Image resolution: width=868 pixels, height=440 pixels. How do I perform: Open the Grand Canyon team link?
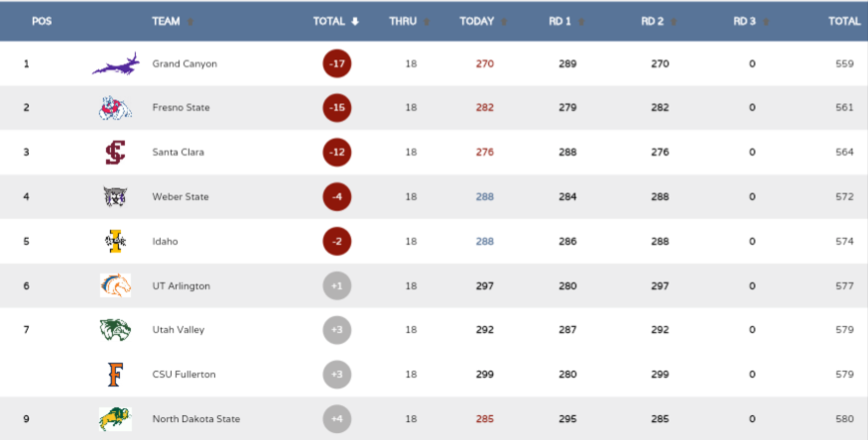point(185,64)
